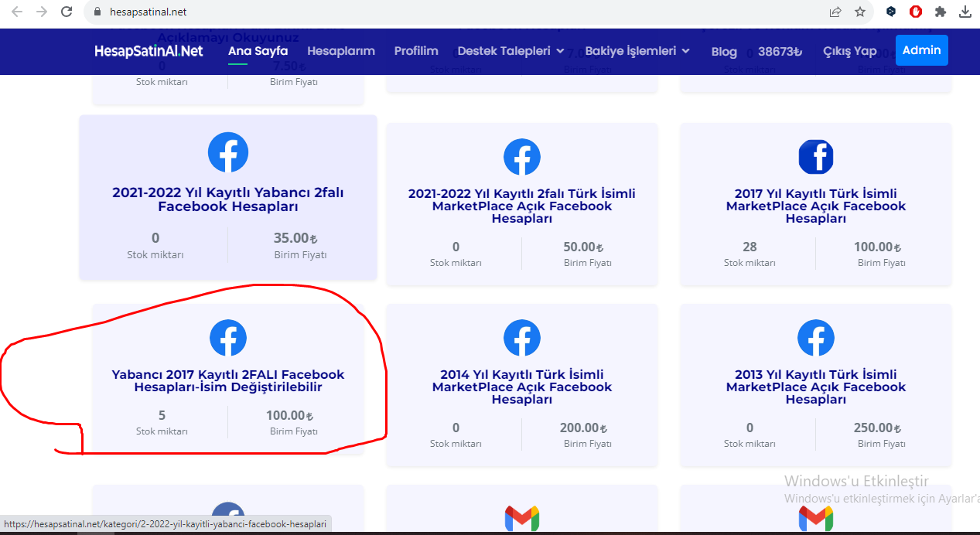Open Yabancı 2017 Kayıtlı 2FALI Facebook Hesapları title
This screenshot has width=980, height=535.
[x=228, y=380]
